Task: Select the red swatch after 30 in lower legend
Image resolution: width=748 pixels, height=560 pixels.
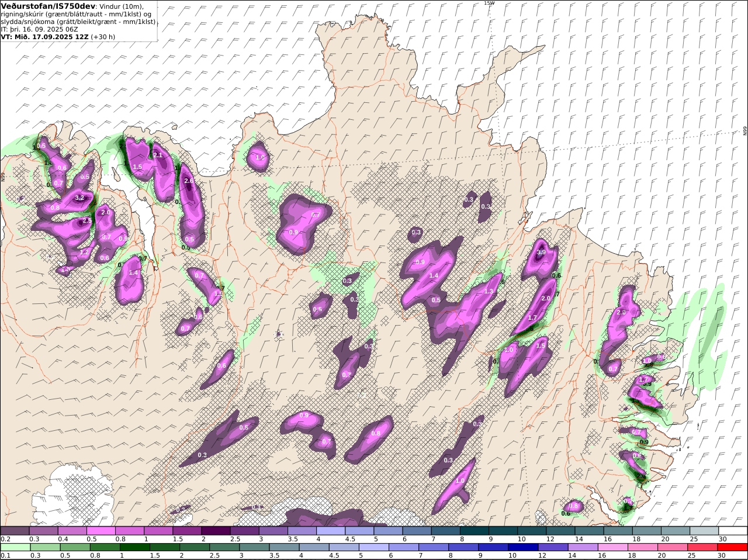Action: coord(733,547)
